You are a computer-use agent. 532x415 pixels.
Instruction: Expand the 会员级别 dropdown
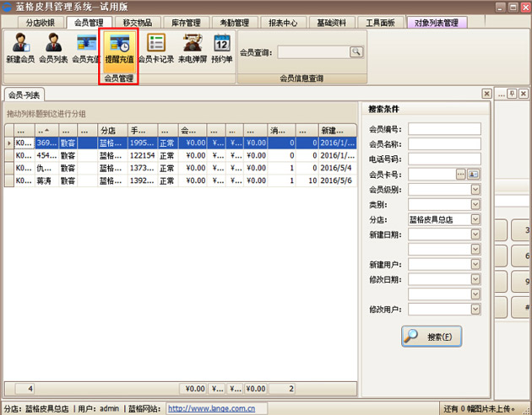(x=475, y=189)
